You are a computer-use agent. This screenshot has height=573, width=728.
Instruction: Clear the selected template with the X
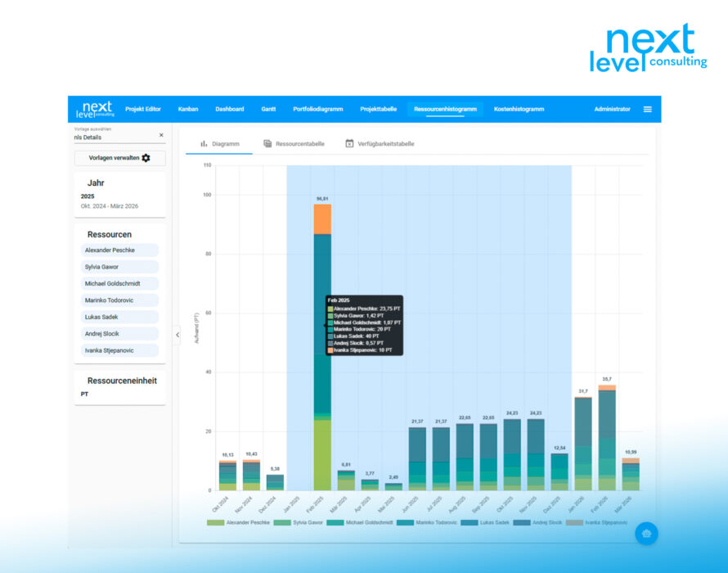click(161, 135)
